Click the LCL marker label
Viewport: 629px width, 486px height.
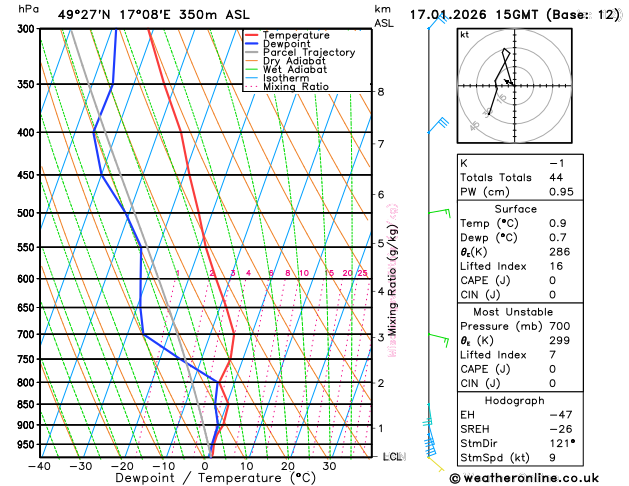(x=394, y=457)
